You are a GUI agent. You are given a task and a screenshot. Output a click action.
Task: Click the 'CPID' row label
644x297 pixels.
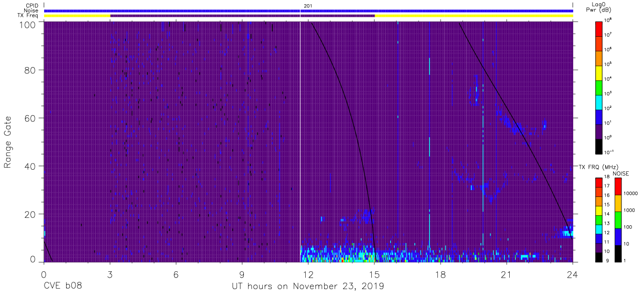(x=32, y=6)
